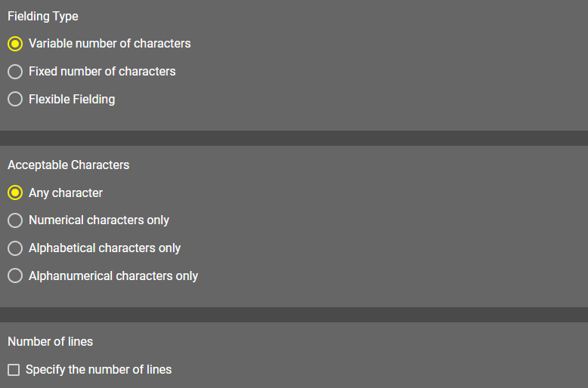
Task: Tick the Specify the number of lines checkbox
Action: tap(14, 370)
